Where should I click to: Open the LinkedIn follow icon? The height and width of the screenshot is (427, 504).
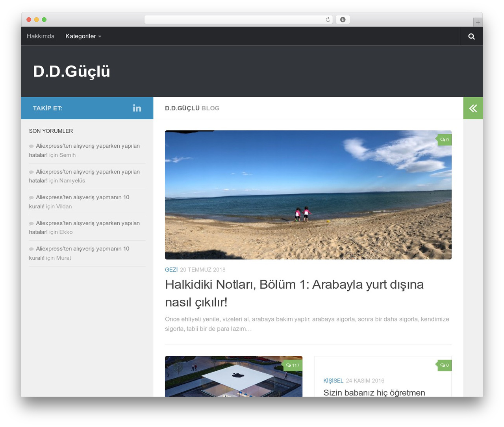click(137, 108)
